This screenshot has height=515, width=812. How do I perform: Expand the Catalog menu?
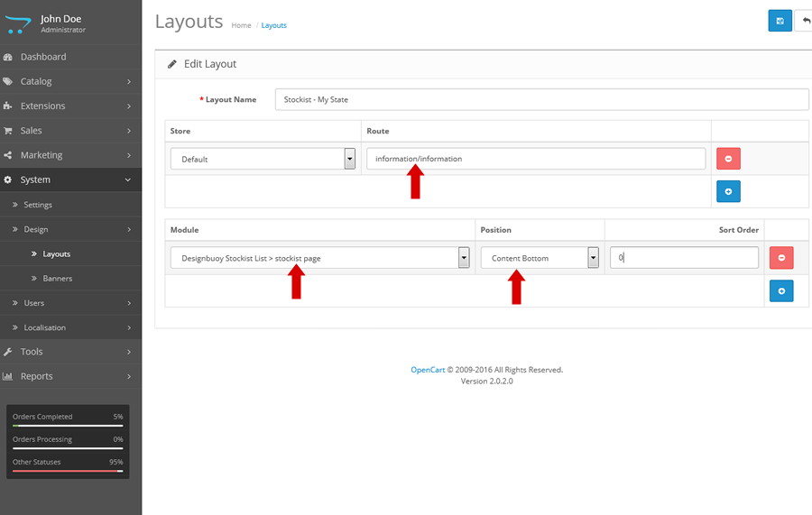pyautogui.click(x=70, y=81)
